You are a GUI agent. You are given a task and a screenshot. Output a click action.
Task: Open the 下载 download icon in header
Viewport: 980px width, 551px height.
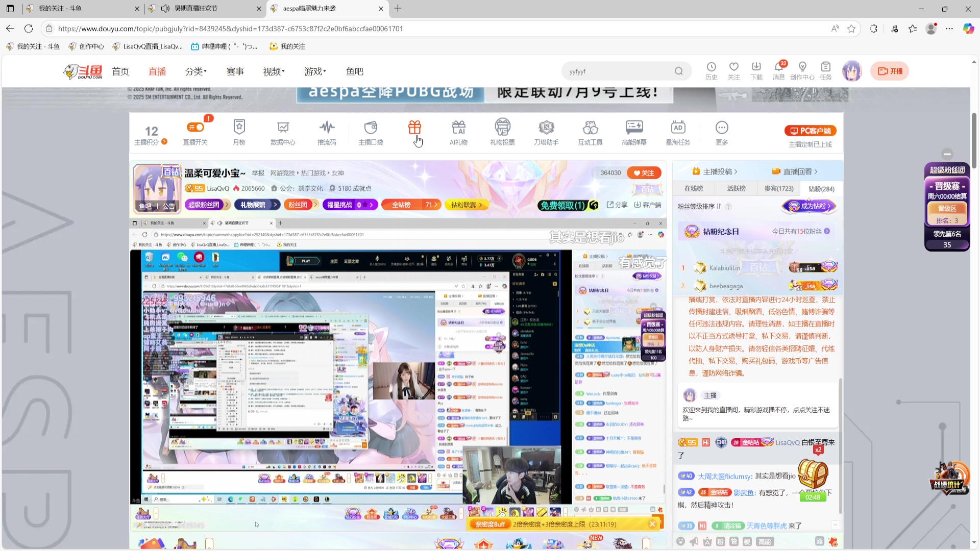[x=756, y=71]
